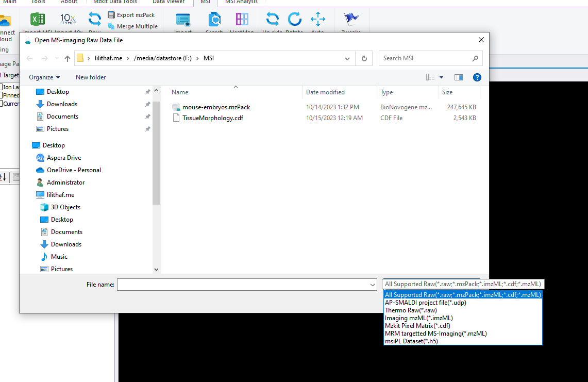
Task: Toggle the Current checkbox in left panel
Action: [2, 104]
